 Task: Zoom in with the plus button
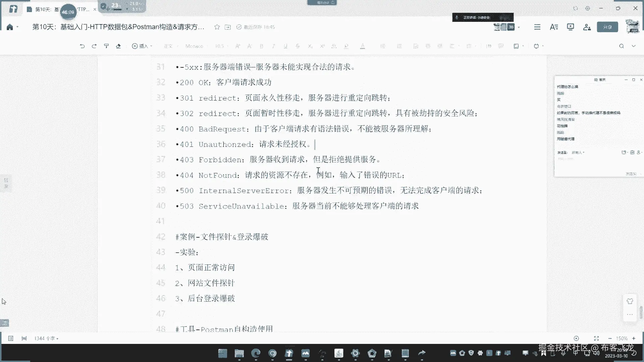point(634,339)
